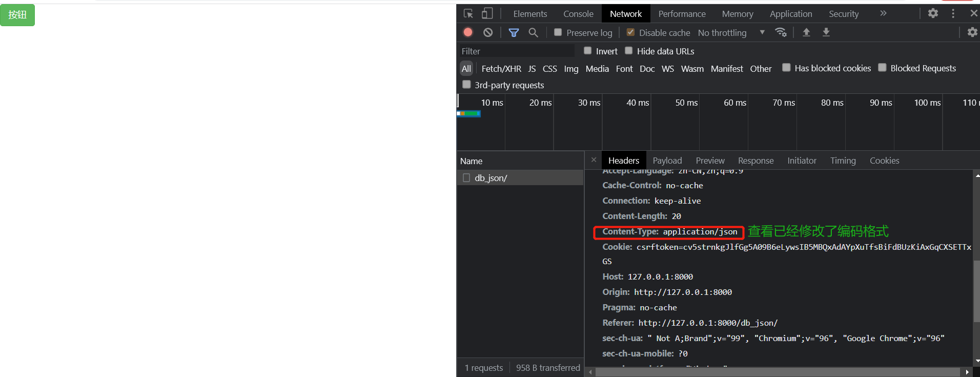
Task: Go to the Performance tab
Action: pyautogui.click(x=682, y=14)
